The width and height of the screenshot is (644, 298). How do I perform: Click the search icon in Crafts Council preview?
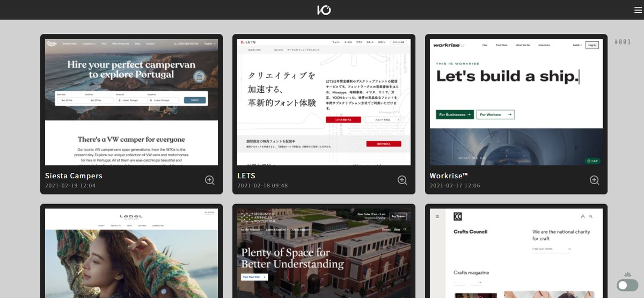point(591,216)
